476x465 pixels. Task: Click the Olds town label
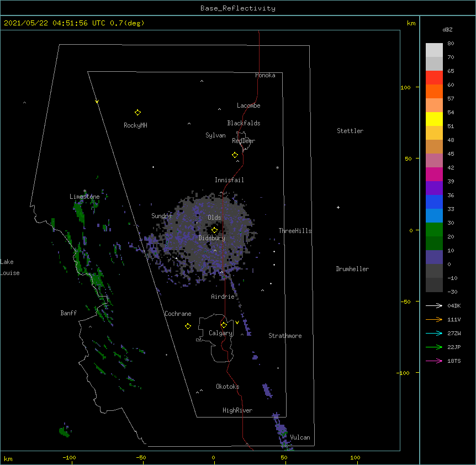coord(214,218)
